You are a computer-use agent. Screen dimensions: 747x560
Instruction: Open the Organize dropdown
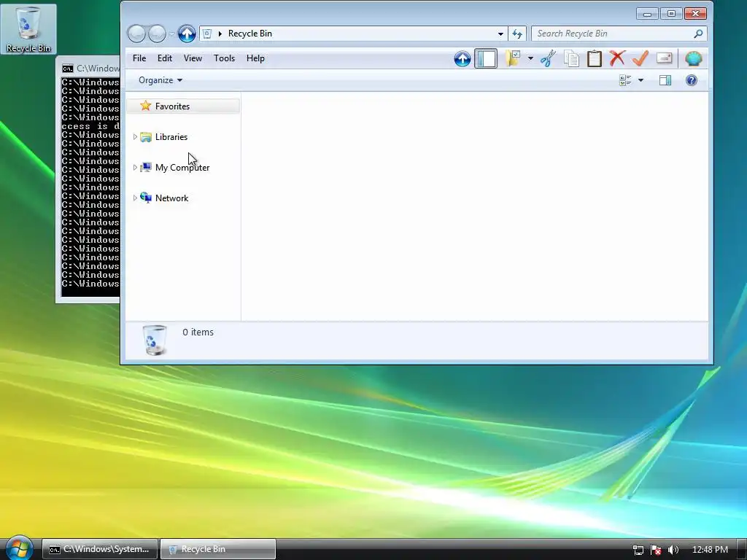coord(160,80)
